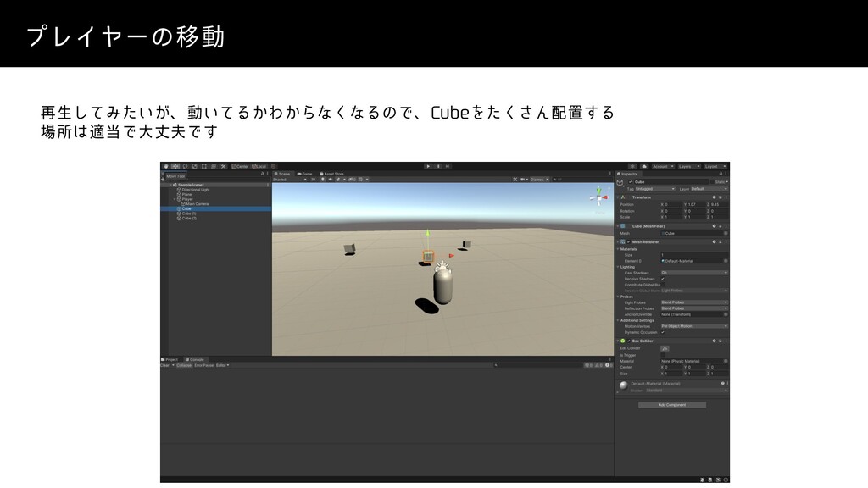Viewport: 868px width, 488px height.
Task: Click the Default-Material preview sphere
Action: pyautogui.click(x=624, y=385)
